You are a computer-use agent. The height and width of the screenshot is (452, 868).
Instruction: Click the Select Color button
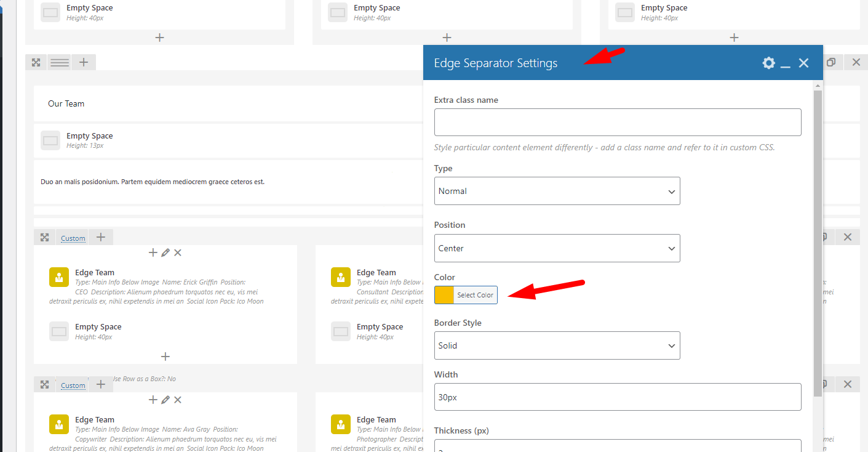pyautogui.click(x=476, y=295)
